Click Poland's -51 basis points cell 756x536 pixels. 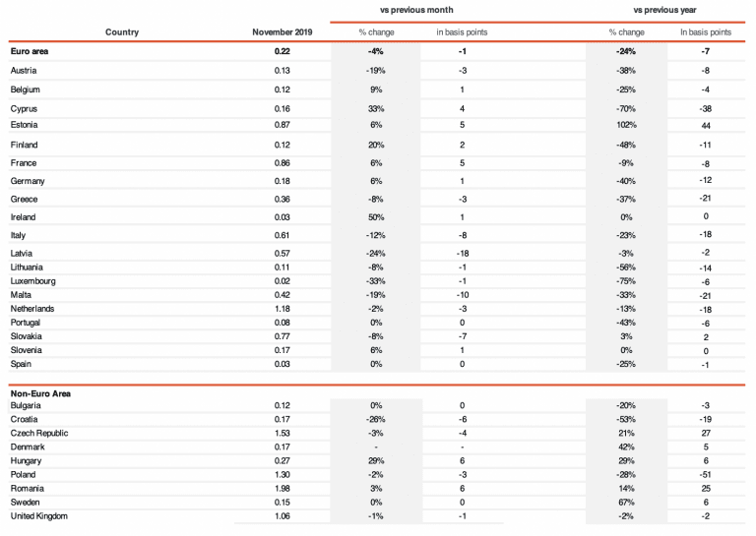706,475
